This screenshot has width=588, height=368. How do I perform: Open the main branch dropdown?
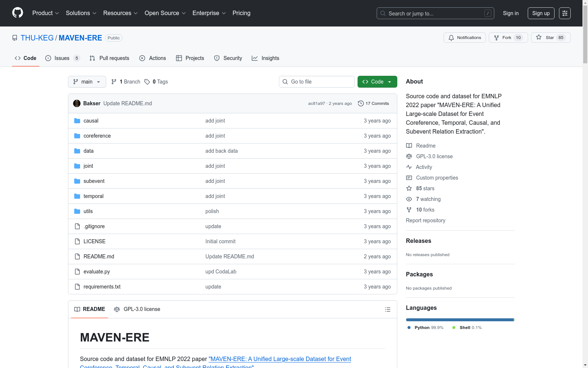[x=87, y=82]
